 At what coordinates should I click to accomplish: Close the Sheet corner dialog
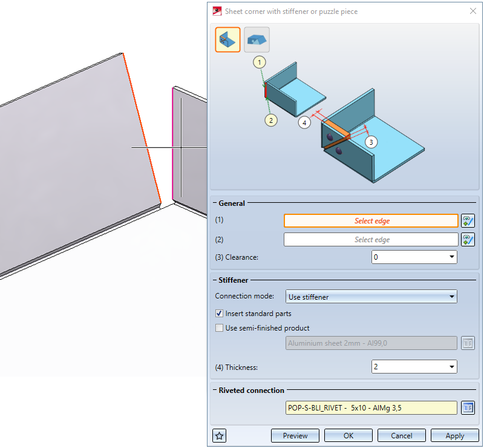tap(473, 11)
